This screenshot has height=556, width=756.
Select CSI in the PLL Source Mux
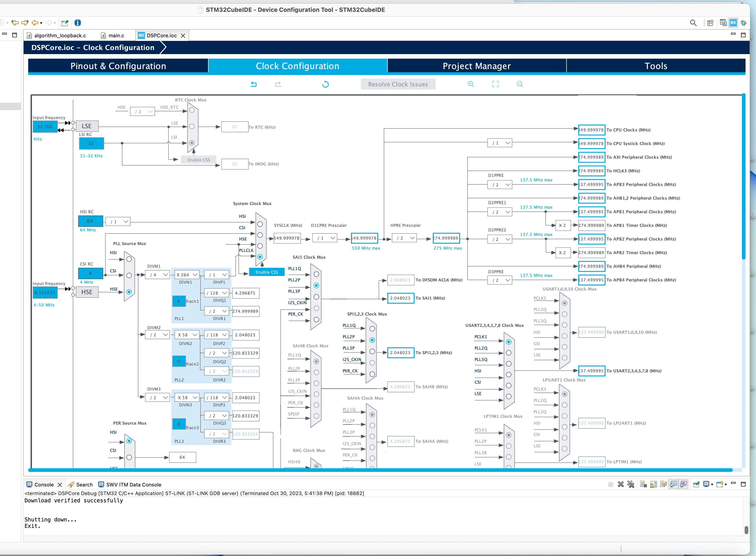(129, 275)
